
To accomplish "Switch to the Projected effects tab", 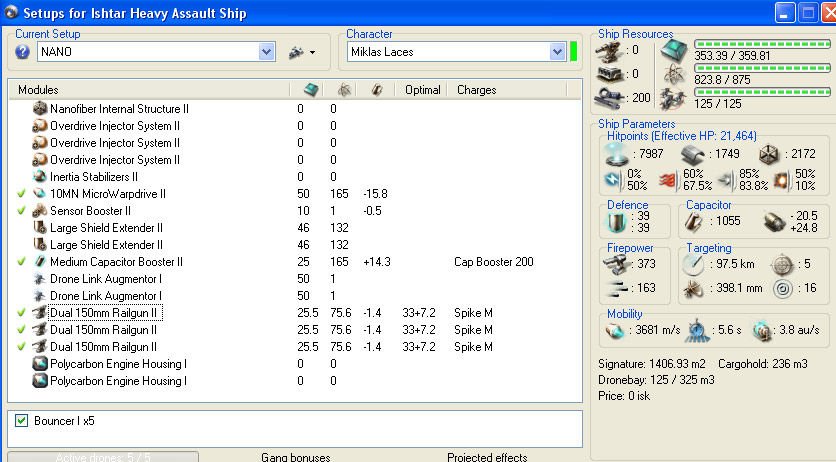I will click(487, 457).
